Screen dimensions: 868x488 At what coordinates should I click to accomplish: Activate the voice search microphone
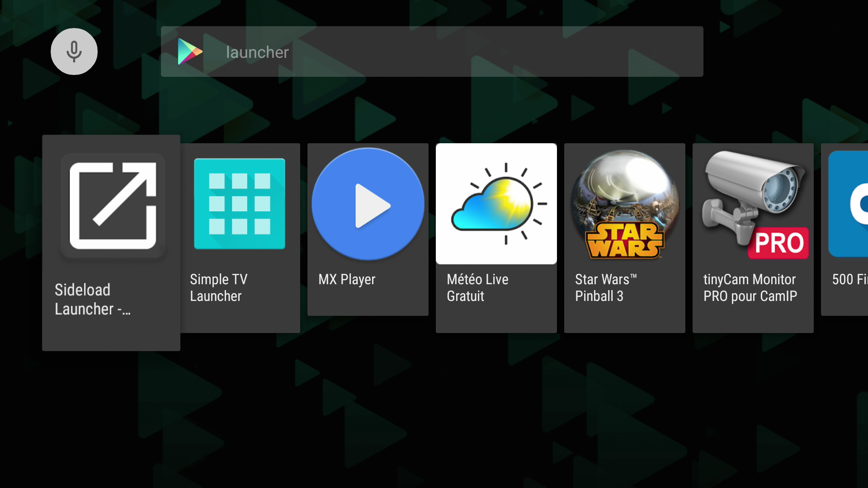tap(74, 52)
